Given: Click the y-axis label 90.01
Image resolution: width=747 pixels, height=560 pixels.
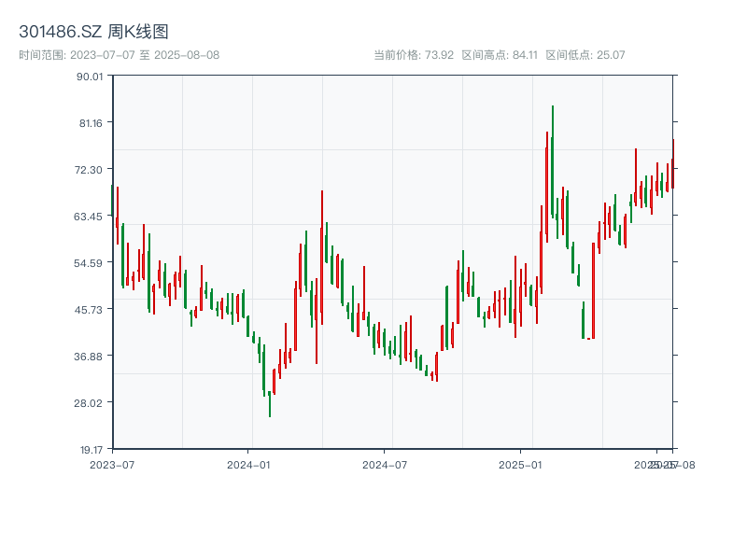Looking at the screenshot, I should 90,77.
